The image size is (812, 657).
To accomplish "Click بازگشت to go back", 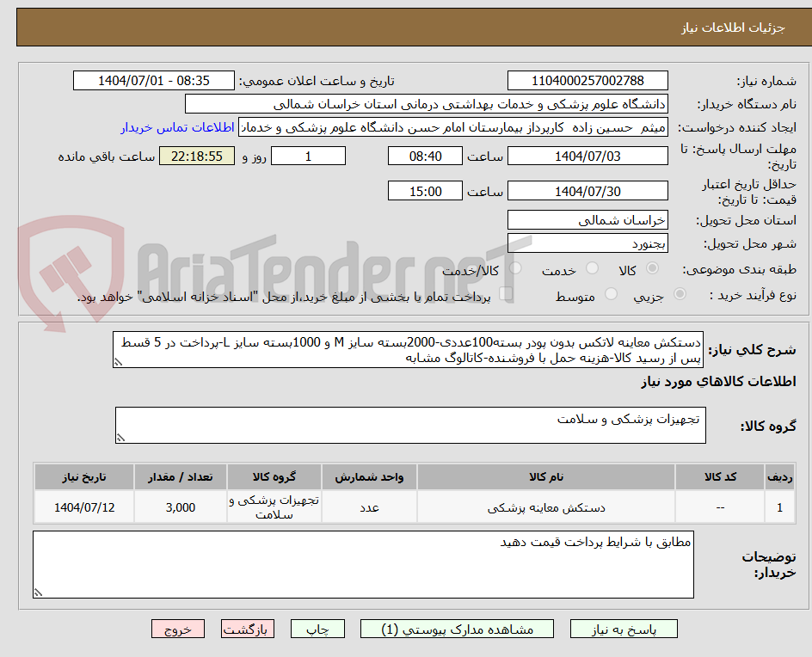I will pyautogui.click(x=248, y=629).
